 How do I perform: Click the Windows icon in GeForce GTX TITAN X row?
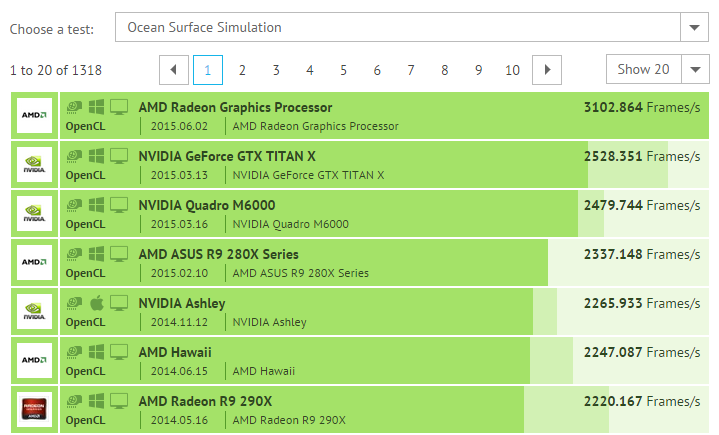tap(97, 155)
